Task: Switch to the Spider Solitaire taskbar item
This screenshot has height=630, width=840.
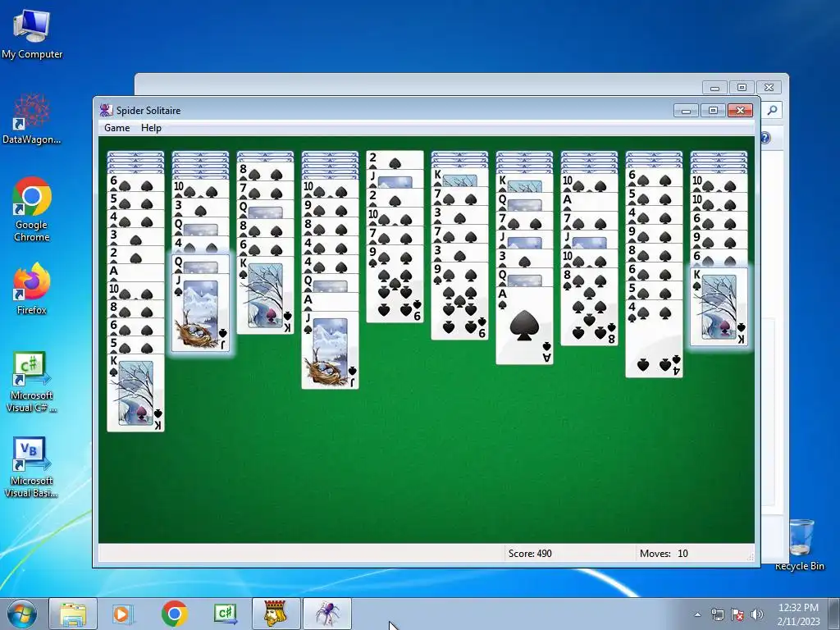Action: [x=327, y=614]
